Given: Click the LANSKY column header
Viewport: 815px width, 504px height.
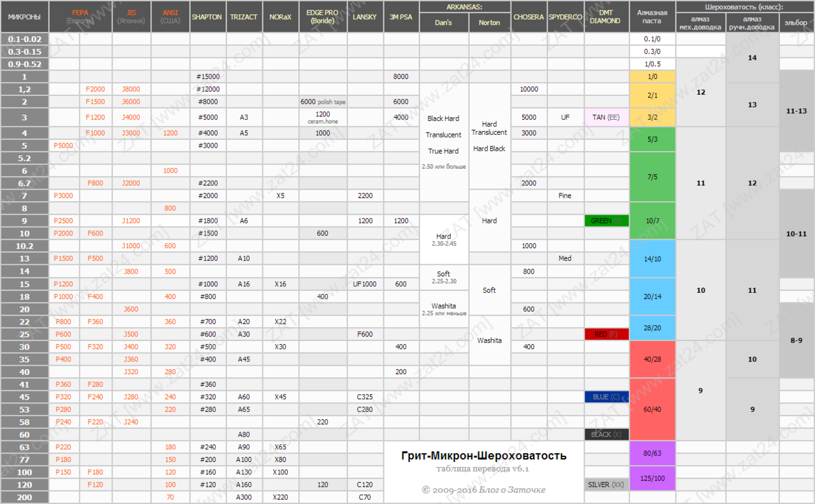Looking at the screenshot, I should (365, 17).
